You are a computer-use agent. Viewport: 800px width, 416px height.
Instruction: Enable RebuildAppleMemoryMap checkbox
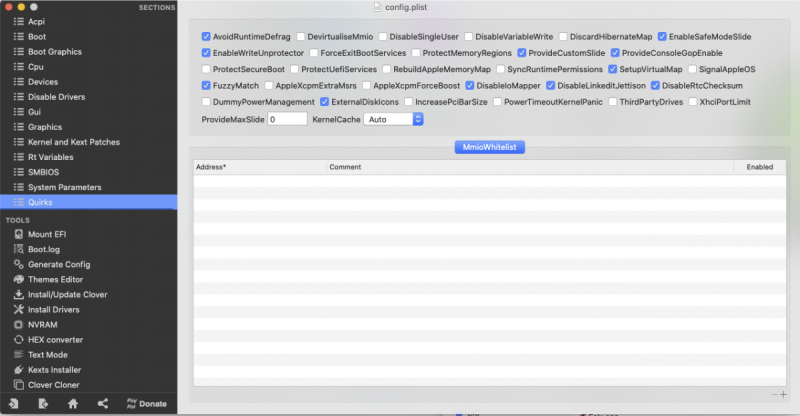pyautogui.click(x=386, y=69)
